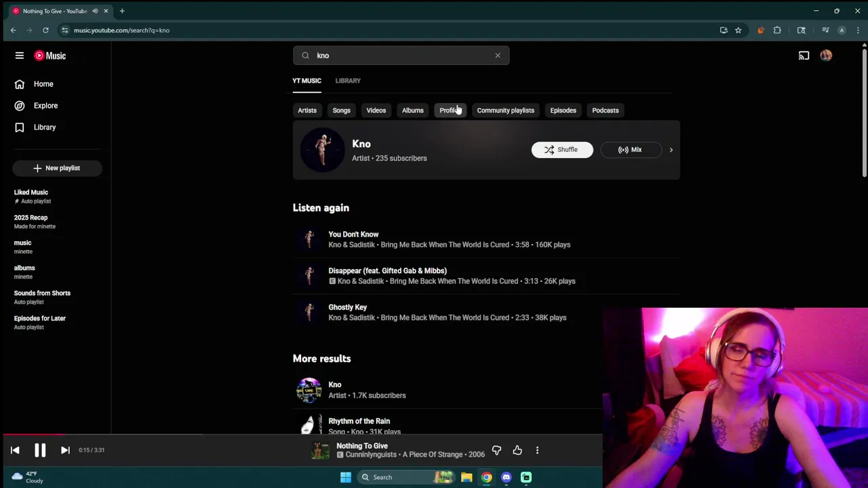Open Nothing To Give player title
The height and width of the screenshot is (488, 868).
click(x=362, y=446)
